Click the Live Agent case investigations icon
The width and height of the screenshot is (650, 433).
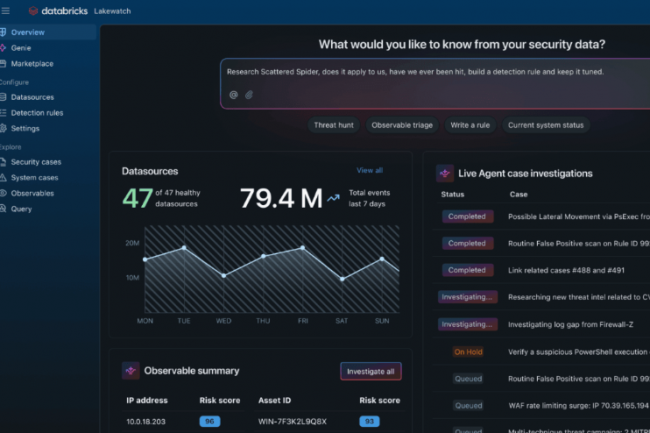445,173
